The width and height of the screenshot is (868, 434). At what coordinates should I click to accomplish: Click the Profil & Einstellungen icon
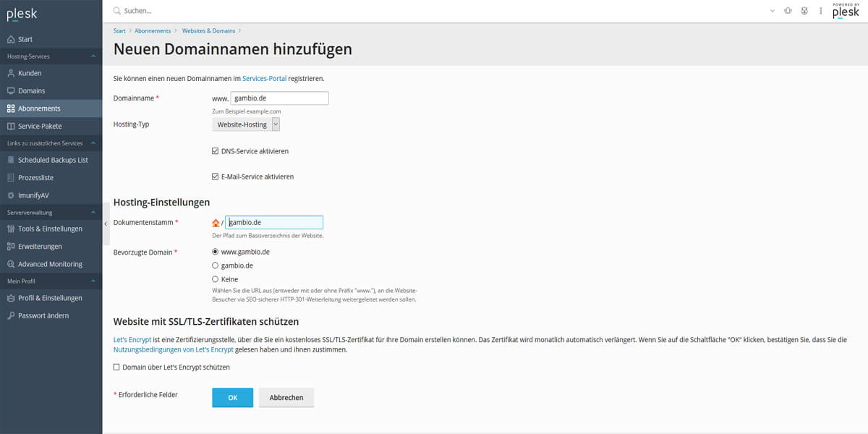(x=11, y=298)
